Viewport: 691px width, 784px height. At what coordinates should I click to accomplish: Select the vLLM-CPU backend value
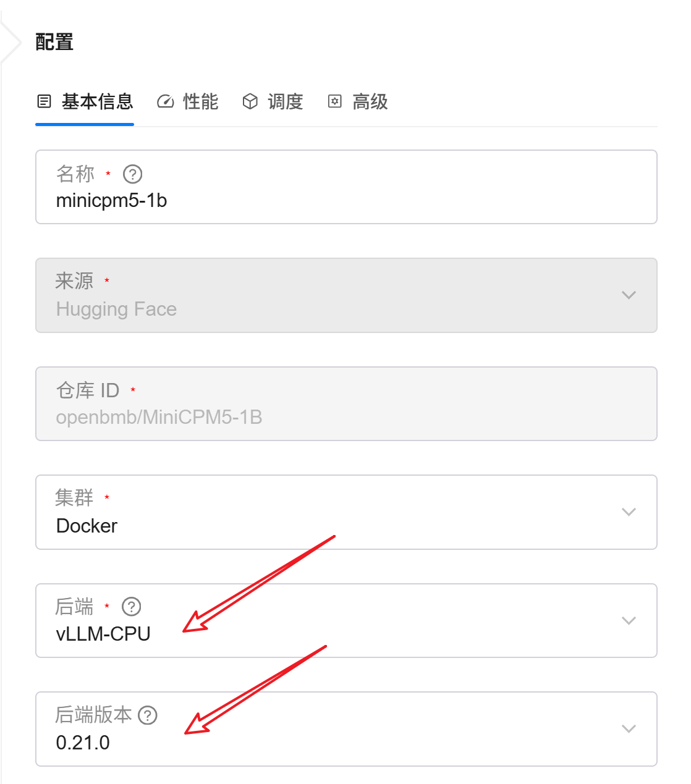click(x=103, y=634)
